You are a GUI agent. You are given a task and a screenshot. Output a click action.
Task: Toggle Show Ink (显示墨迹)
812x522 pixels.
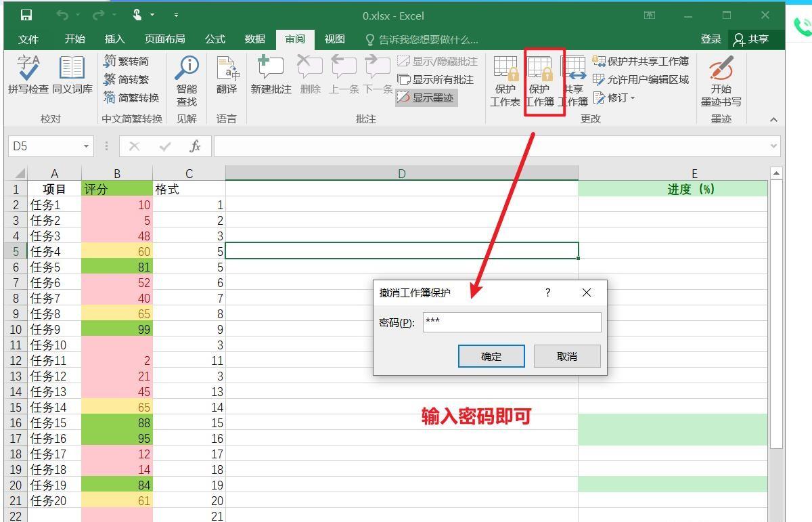[426, 98]
